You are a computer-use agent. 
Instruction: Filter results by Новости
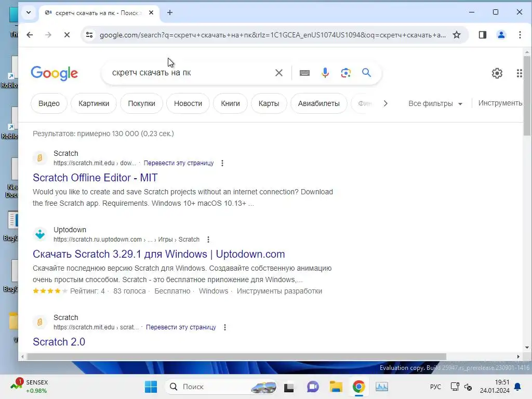[188, 103]
